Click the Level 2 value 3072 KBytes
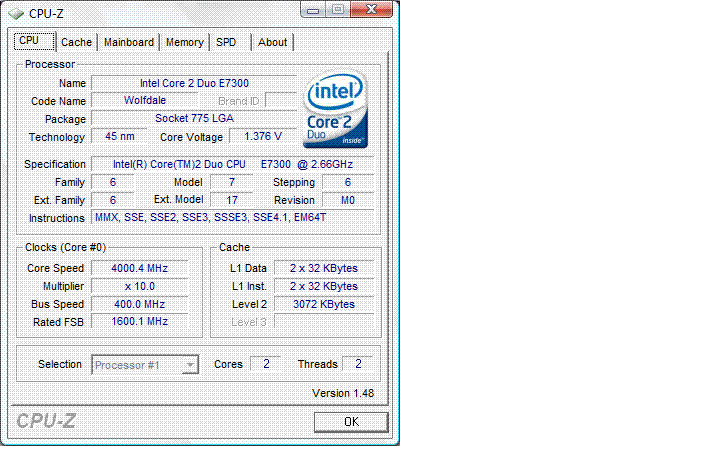 point(324,304)
